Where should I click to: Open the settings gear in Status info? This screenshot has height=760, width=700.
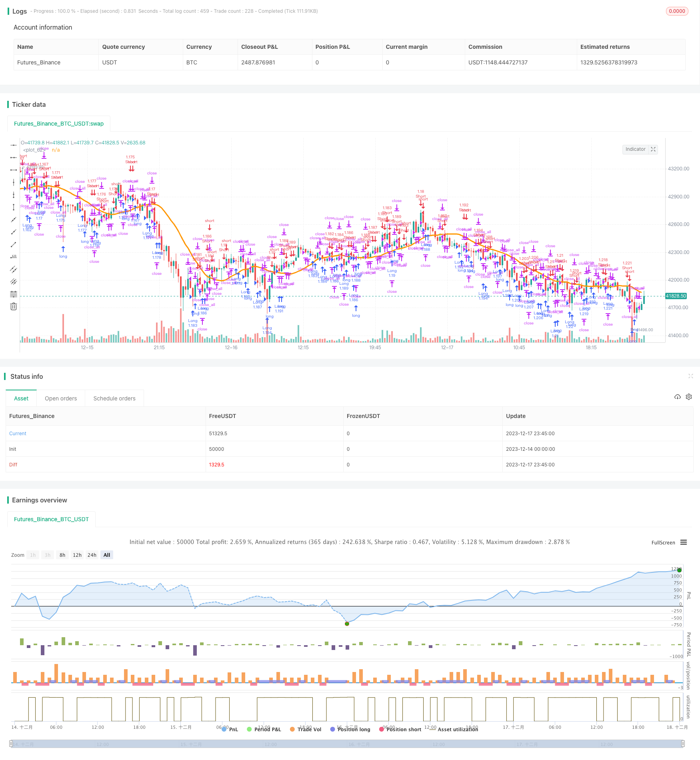point(689,397)
